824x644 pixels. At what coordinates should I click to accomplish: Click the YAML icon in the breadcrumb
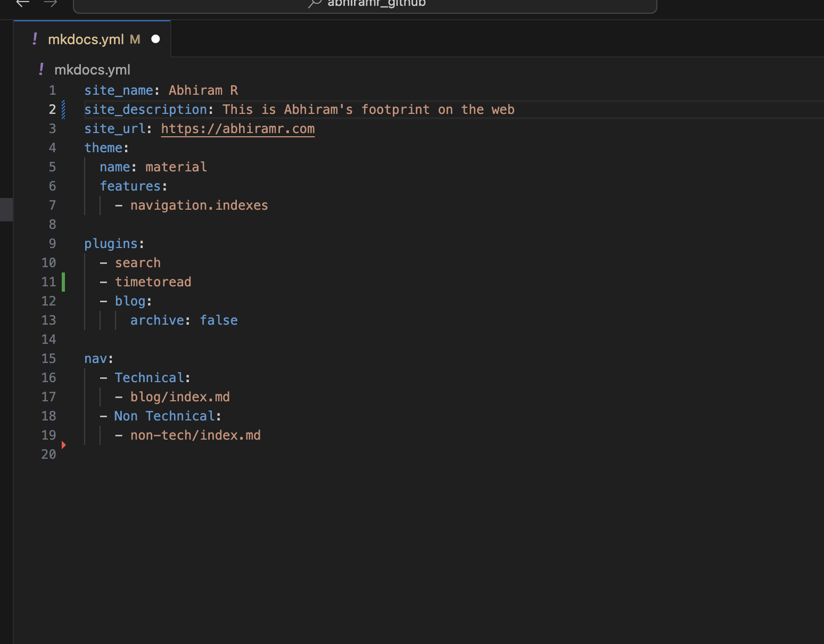(x=42, y=69)
